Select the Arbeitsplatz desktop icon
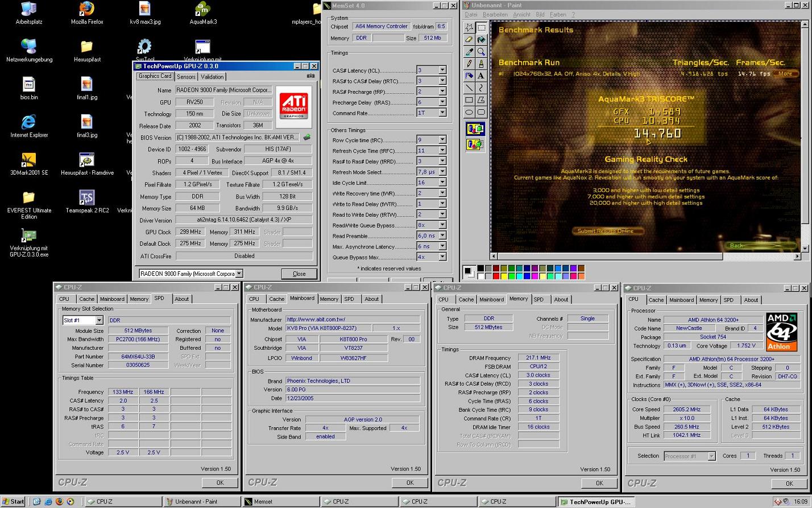Screen dimensions: 812x508 pos(29,14)
